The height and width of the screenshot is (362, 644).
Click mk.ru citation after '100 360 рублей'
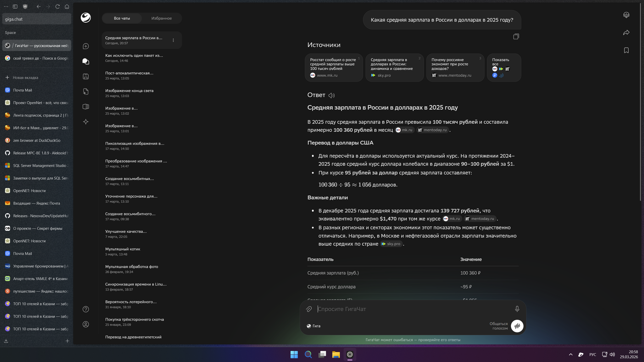point(405,130)
